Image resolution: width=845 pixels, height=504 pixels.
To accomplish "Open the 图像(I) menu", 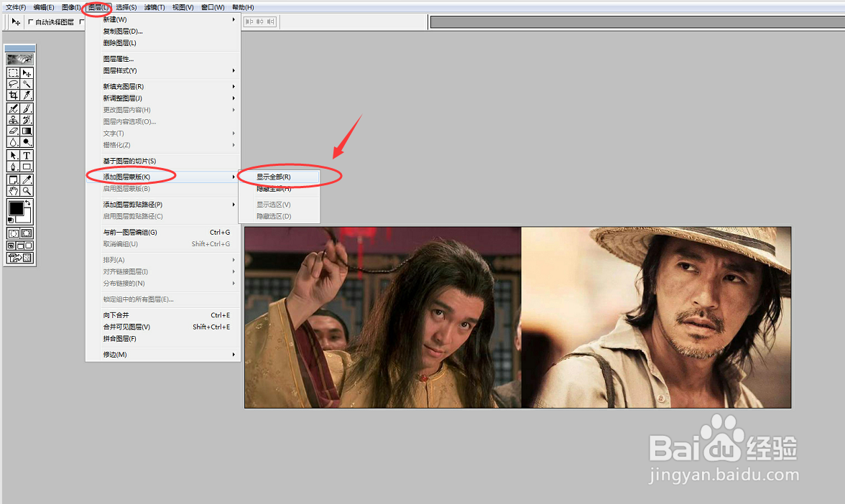I will pyautogui.click(x=71, y=7).
